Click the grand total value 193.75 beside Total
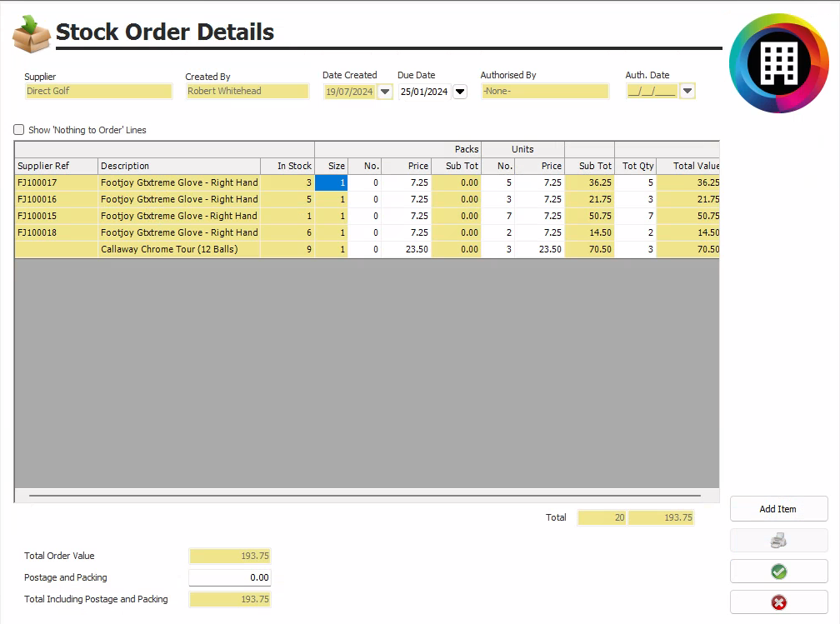840x624 pixels. pyautogui.click(x=662, y=517)
